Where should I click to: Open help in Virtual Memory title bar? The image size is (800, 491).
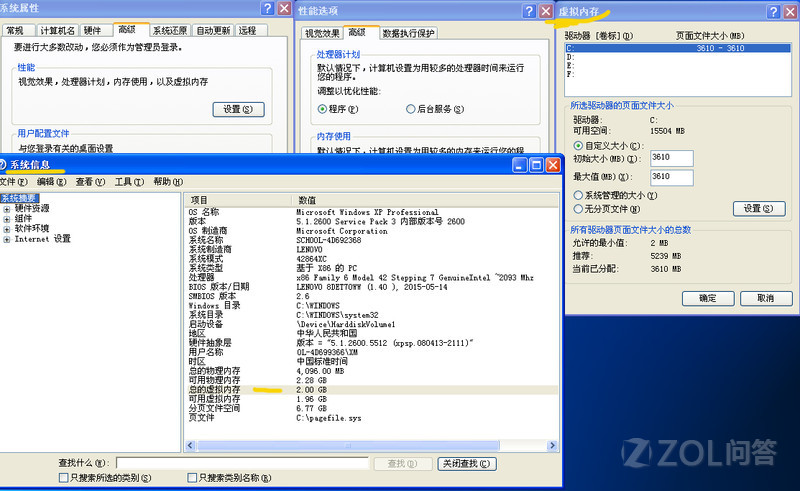[x=774, y=11]
